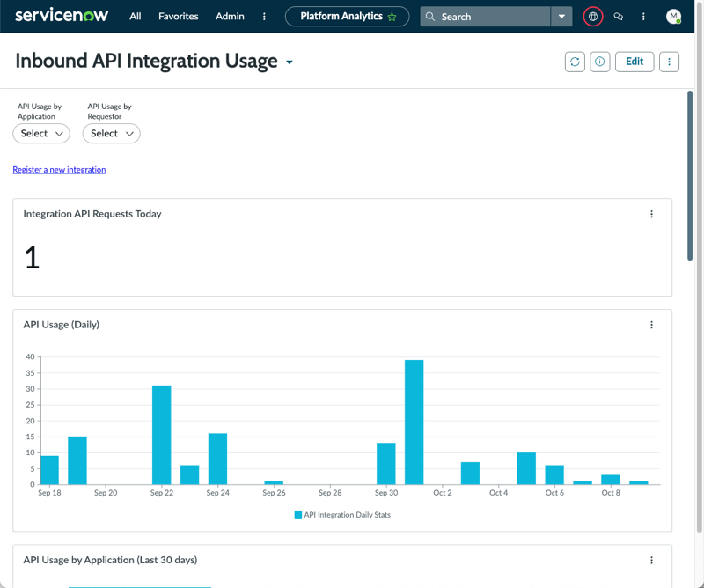Open the header overflow kebab menu
Image resolution: width=704 pixels, height=588 pixels.
point(643,17)
